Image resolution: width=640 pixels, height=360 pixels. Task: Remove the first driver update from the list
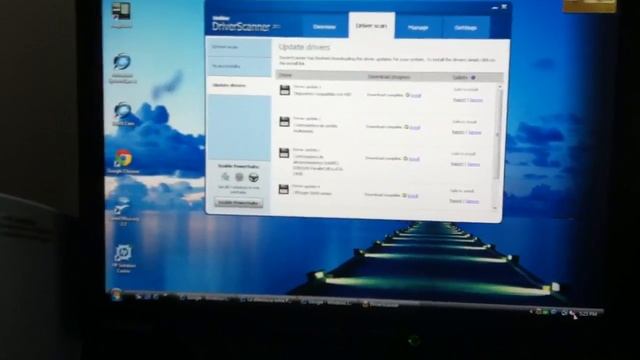point(476,100)
